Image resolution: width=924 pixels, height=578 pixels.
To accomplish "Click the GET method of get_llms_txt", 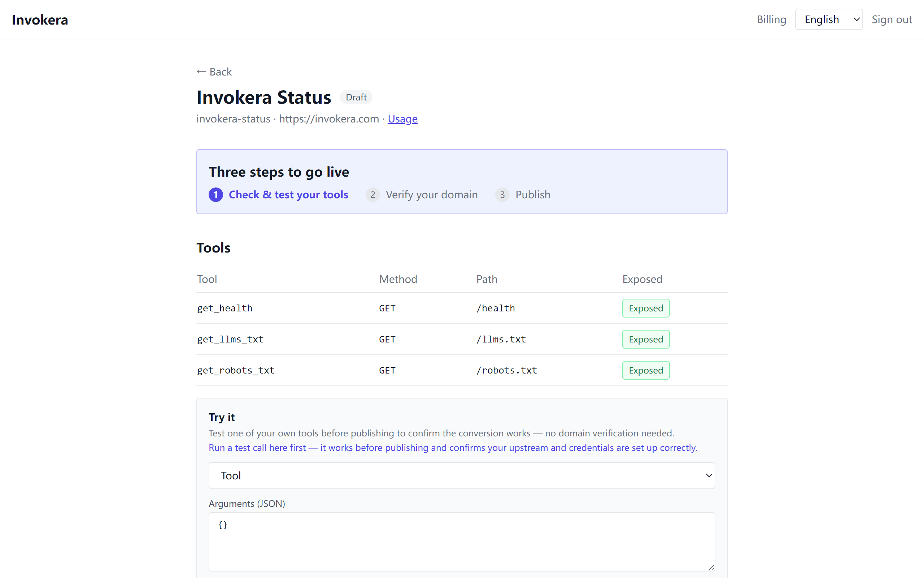I will [387, 339].
